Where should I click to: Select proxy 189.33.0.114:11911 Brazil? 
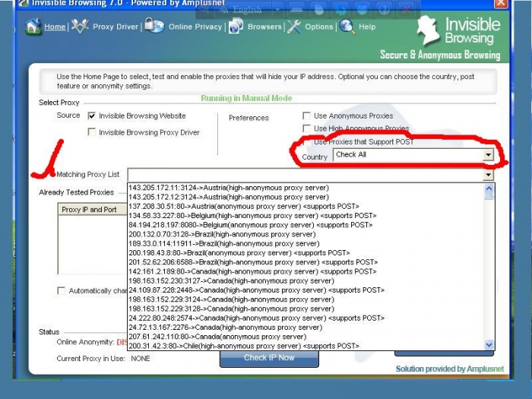(306, 244)
